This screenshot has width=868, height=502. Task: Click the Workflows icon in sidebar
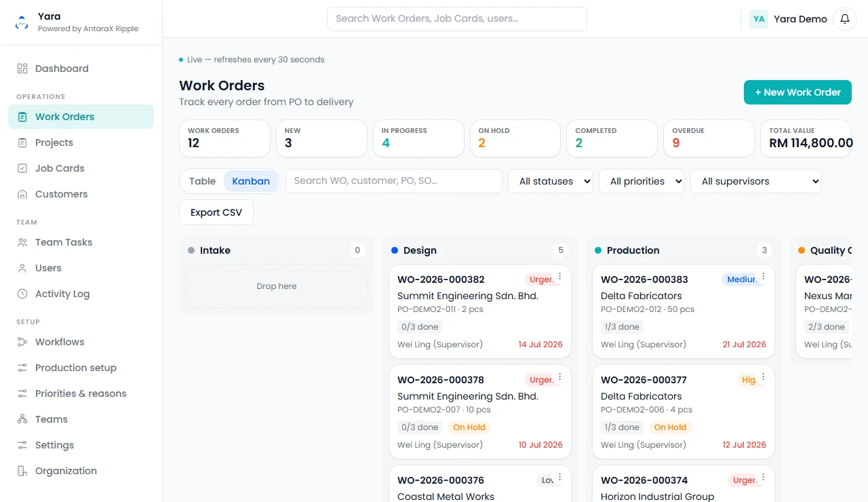click(x=22, y=342)
